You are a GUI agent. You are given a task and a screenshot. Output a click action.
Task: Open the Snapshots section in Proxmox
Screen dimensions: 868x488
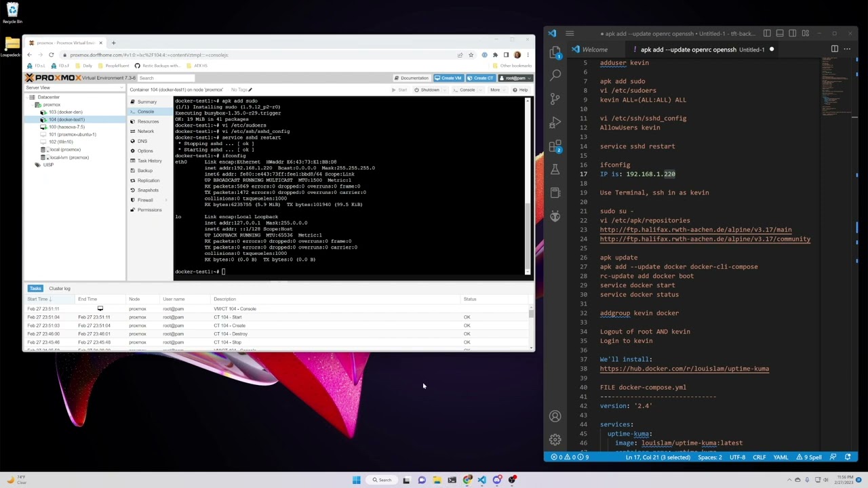coord(148,190)
